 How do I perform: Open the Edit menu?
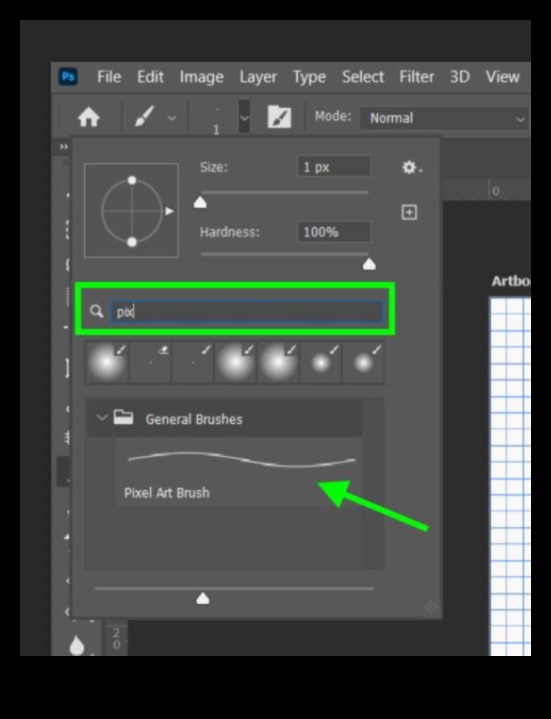pos(150,77)
